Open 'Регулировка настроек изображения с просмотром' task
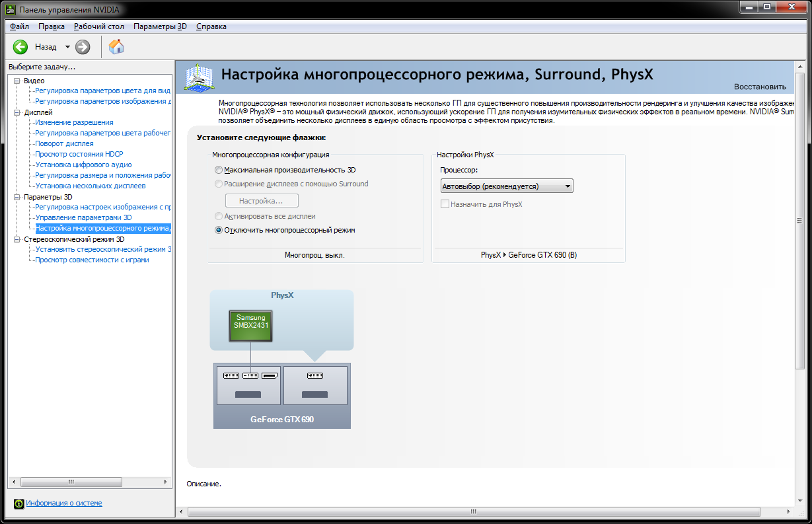The image size is (812, 524). click(103, 207)
